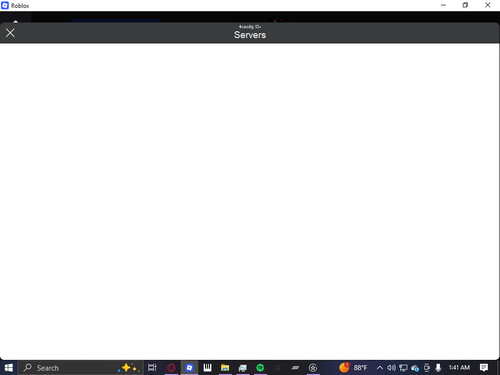Open the volume speaker control

pyautogui.click(x=391, y=368)
